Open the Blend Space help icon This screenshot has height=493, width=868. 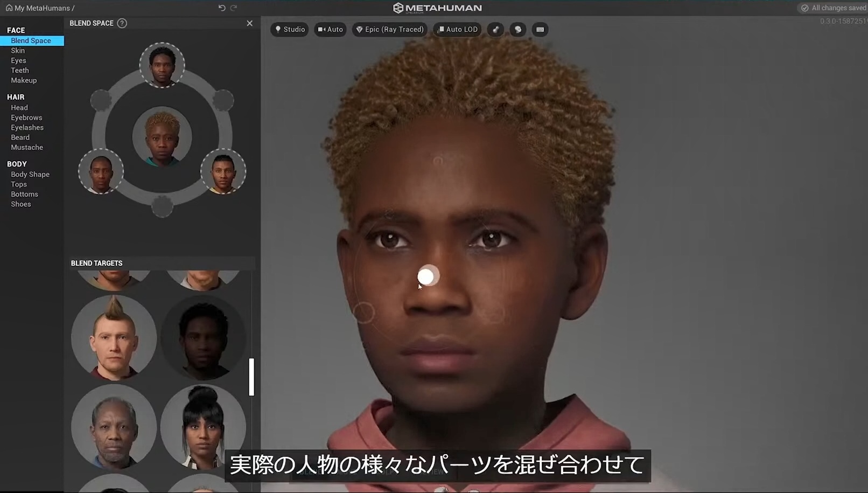tap(122, 23)
